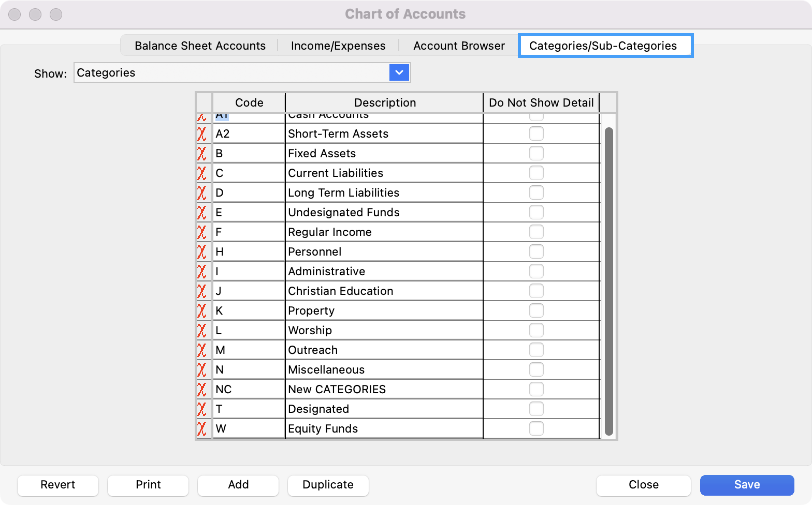Enable Do Not Show Detail for Personnel
The width and height of the screenshot is (812, 505).
(536, 252)
